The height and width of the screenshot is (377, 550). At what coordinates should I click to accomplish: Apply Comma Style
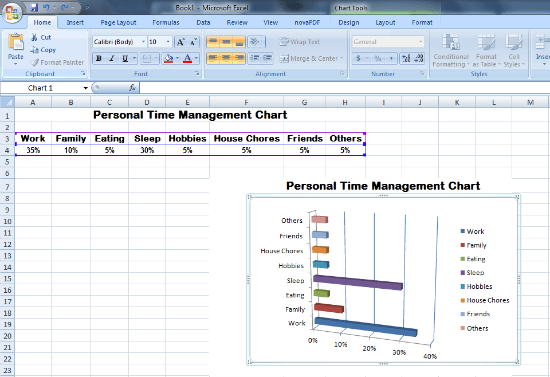(x=391, y=58)
